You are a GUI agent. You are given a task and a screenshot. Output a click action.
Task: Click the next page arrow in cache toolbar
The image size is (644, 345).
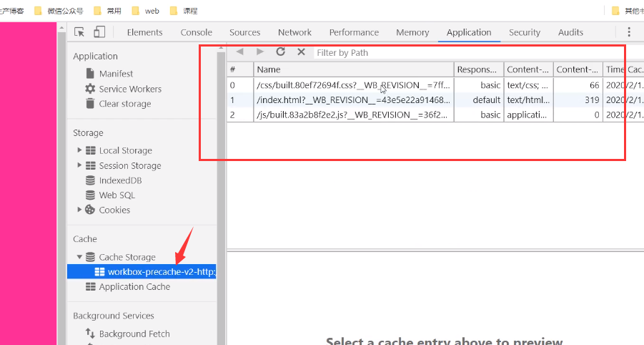(x=260, y=52)
